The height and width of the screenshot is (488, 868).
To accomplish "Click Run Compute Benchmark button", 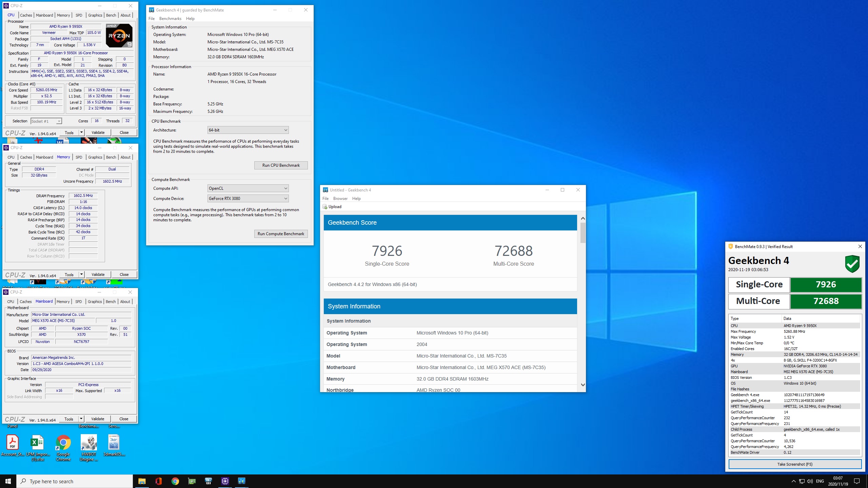I will point(281,234).
